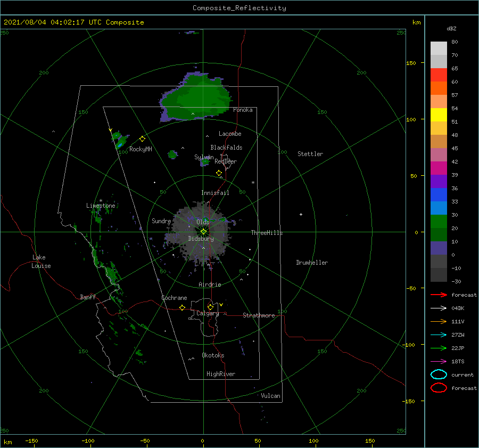Click the red forecast arrow in legend
The width and height of the screenshot is (479, 448).
(439, 295)
